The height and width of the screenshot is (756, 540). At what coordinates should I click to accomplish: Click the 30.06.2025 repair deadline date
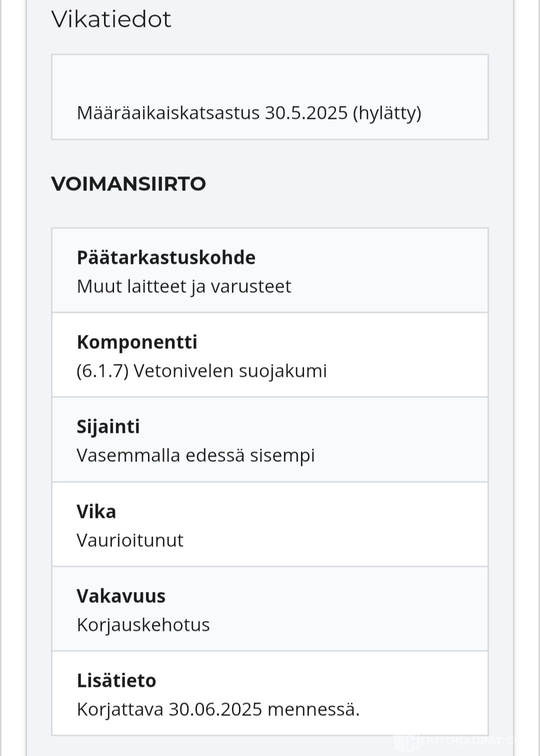coord(215,709)
